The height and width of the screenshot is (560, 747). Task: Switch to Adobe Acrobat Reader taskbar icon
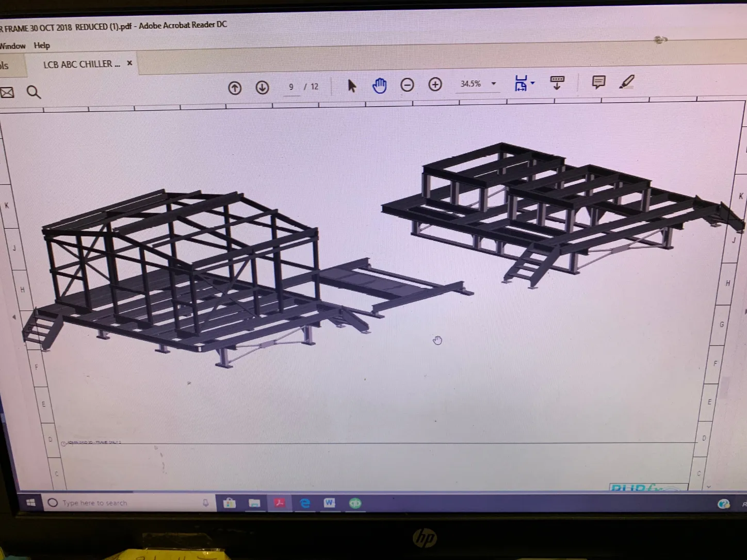pyautogui.click(x=280, y=503)
